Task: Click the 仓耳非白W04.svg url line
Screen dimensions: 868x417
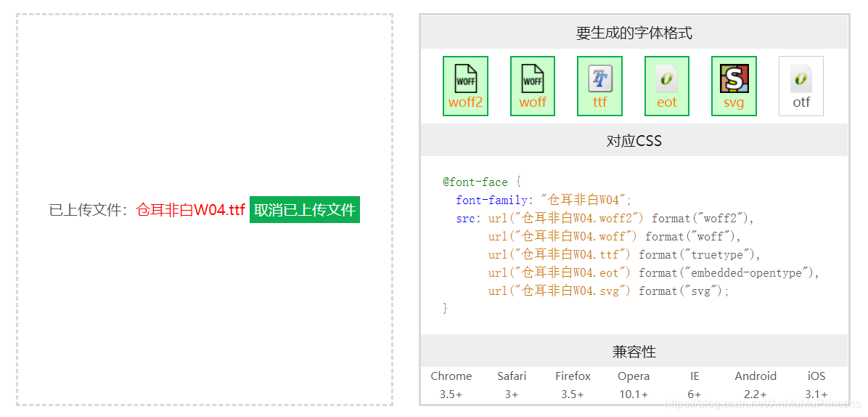Action: [609, 291]
